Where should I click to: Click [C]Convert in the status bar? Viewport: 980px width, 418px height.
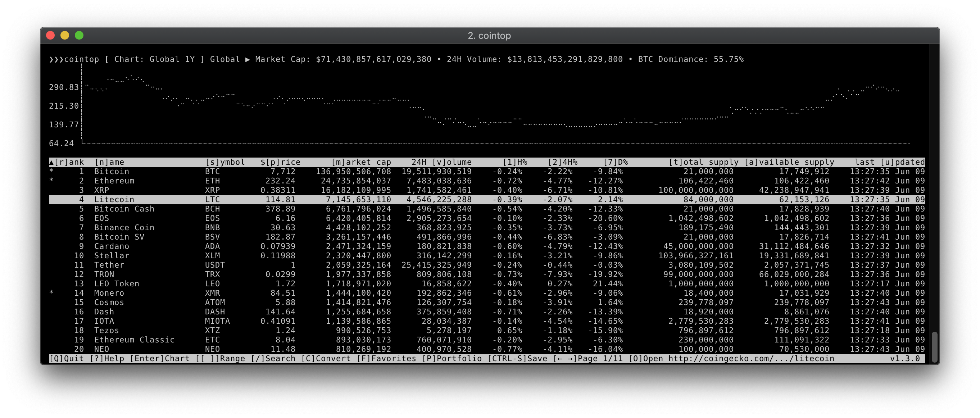(326, 359)
